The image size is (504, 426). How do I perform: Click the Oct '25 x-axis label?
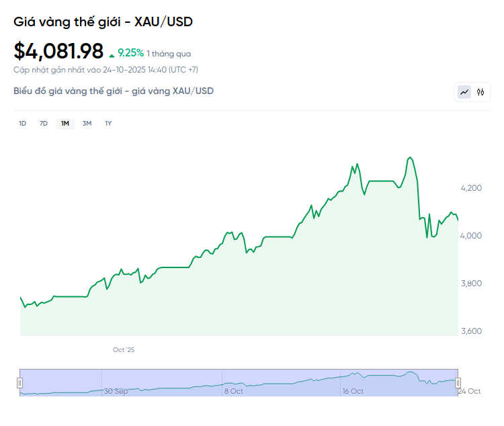click(124, 349)
